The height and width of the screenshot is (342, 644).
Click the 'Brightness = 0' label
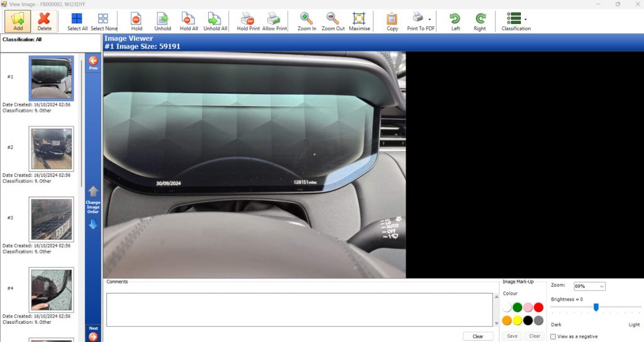(567, 299)
